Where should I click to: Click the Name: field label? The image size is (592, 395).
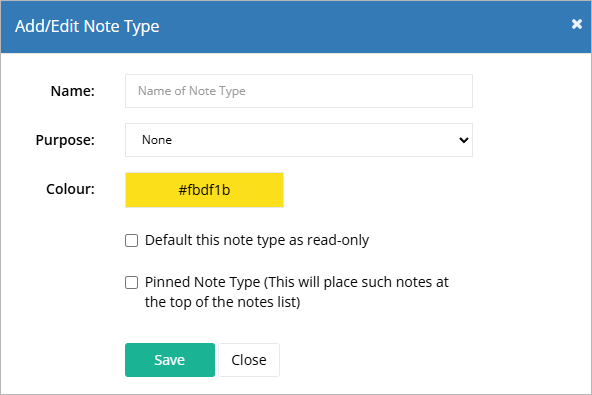(72, 91)
